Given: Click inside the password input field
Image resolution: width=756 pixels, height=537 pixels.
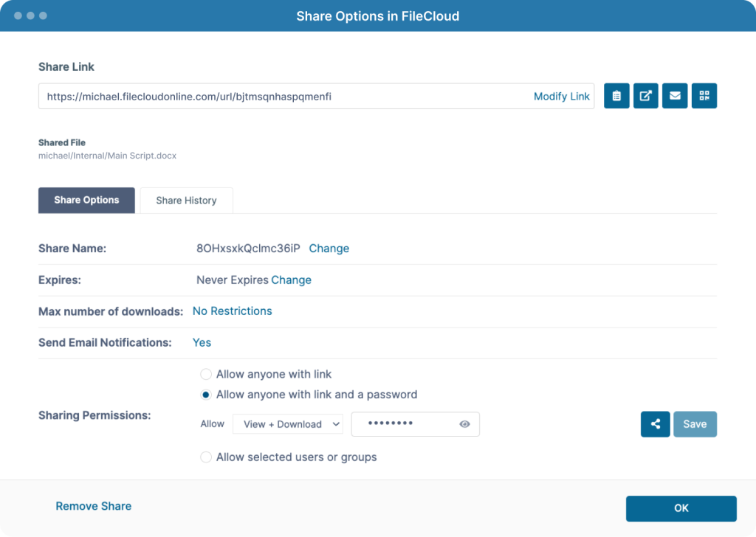Looking at the screenshot, I should click(402, 424).
